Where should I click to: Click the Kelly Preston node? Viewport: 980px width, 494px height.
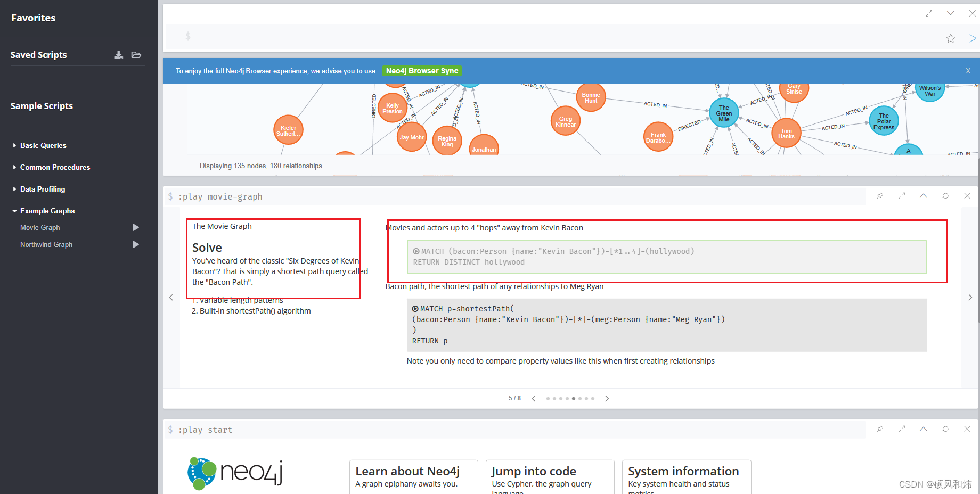click(x=393, y=108)
